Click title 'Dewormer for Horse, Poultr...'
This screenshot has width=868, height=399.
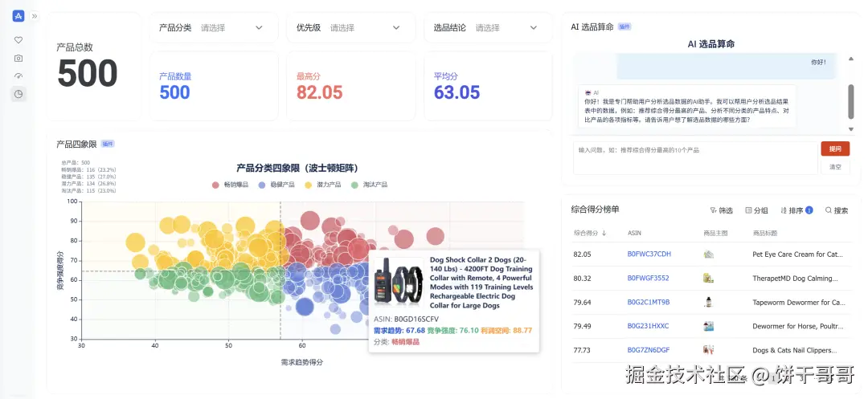tap(798, 326)
